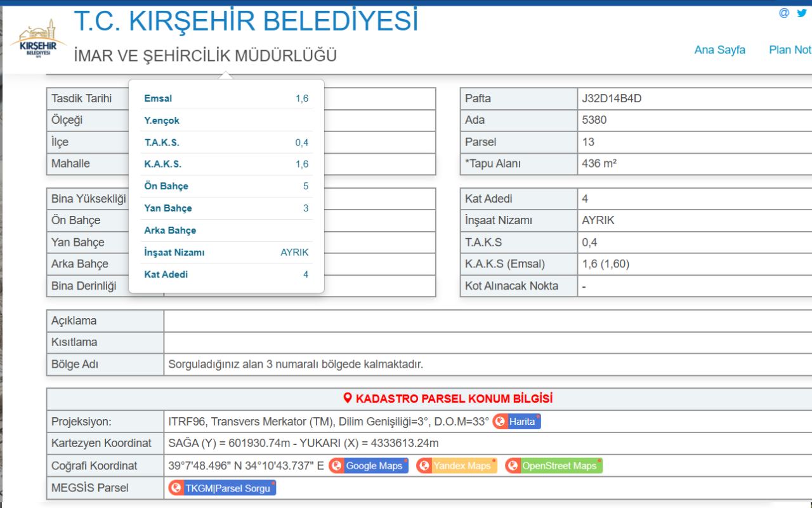Image resolution: width=812 pixels, height=508 pixels.
Task: Click the T.C. Kırşehir Belediyesi title
Action: tap(246, 20)
